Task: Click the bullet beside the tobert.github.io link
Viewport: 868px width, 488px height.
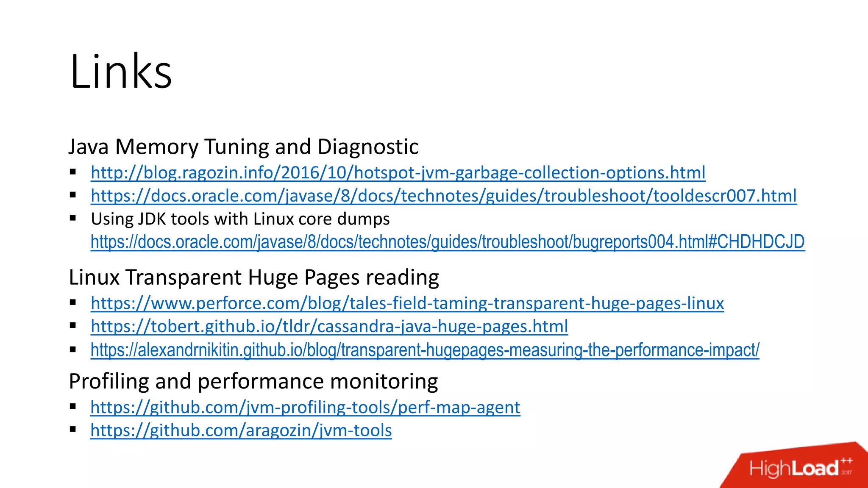Action: click(x=73, y=326)
